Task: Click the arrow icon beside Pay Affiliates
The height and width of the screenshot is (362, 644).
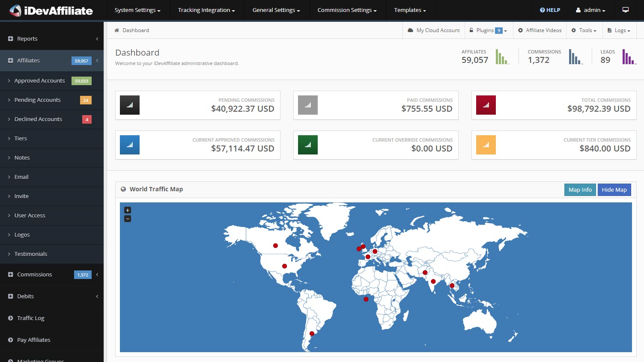Action: (11, 340)
